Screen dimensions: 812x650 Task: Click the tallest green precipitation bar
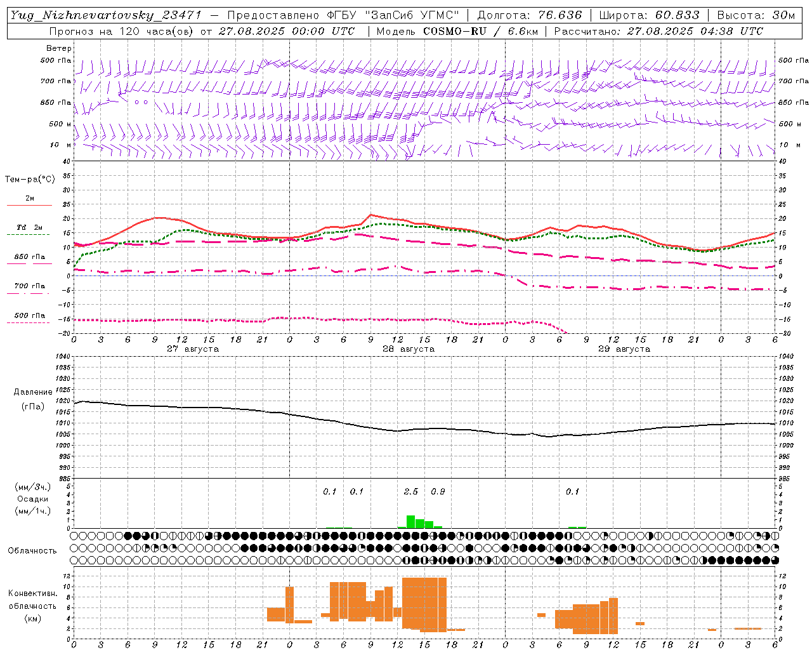click(410, 522)
